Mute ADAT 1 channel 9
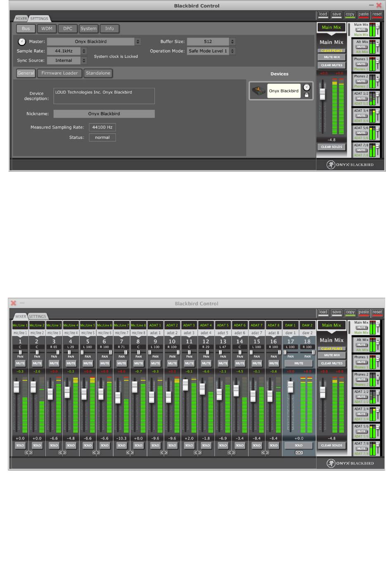The image size is (392, 577). [156, 363]
